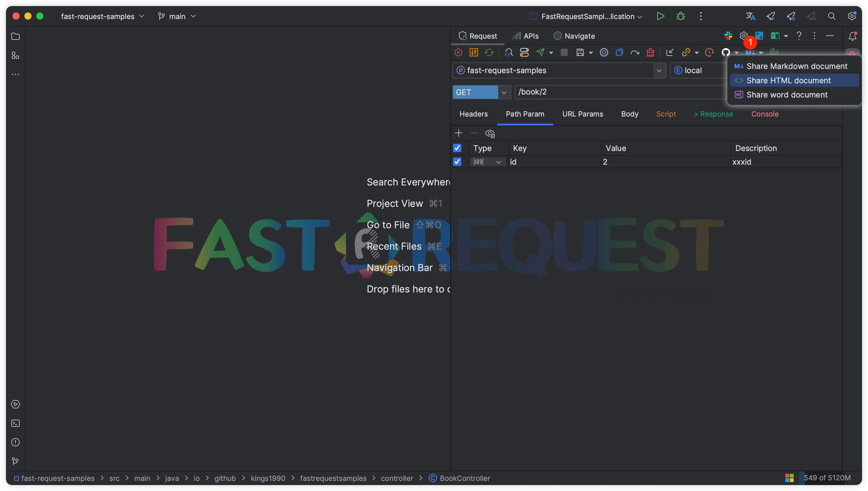Image resolution: width=868 pixels, height=491 pixels.
Task: Click the orange history clock icon
Action: point(710,52)
